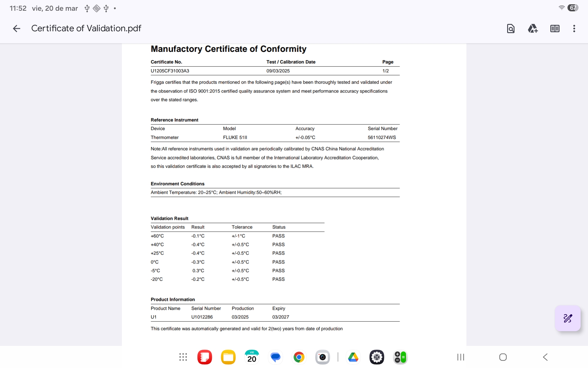This screenshot has height=368, width=588.
Task: Open the blue Messages app
Action: point(275,357)
